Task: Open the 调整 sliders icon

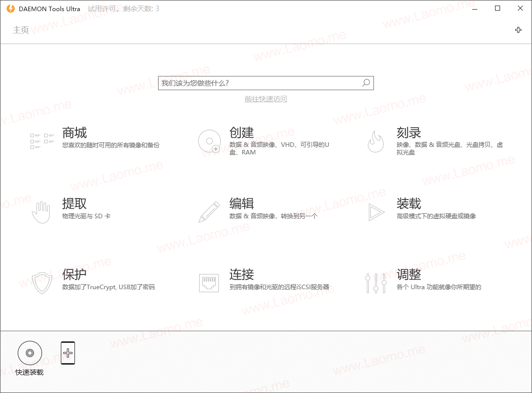Action: click(x=376, y=283)
